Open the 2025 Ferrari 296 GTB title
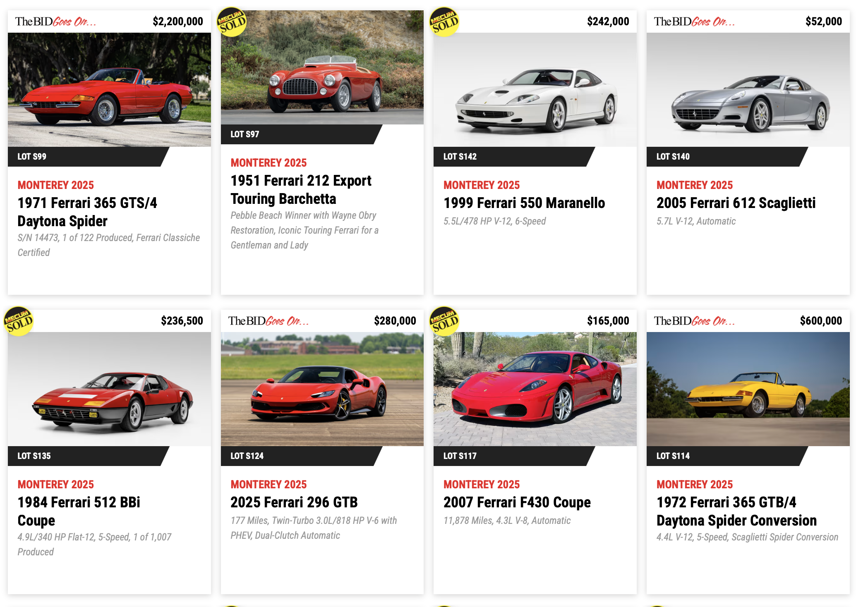The height and width of the screenshot is (607, 868). point(294,502)
